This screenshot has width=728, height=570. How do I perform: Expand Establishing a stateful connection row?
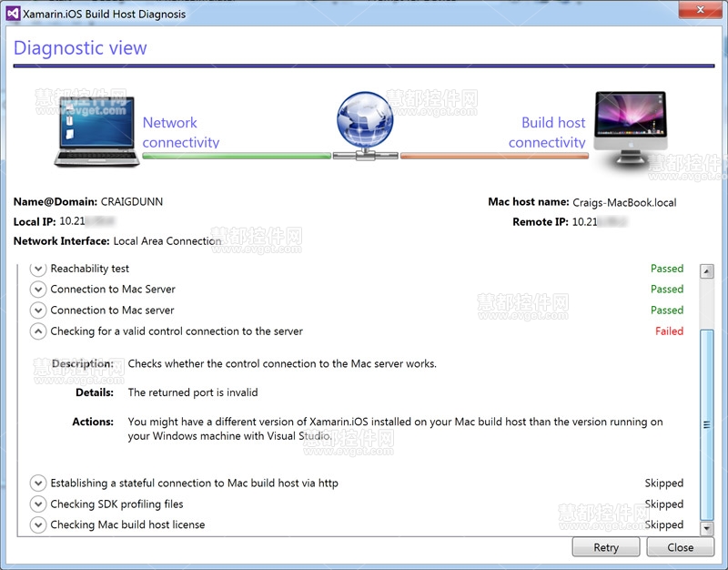coord(38,483)
